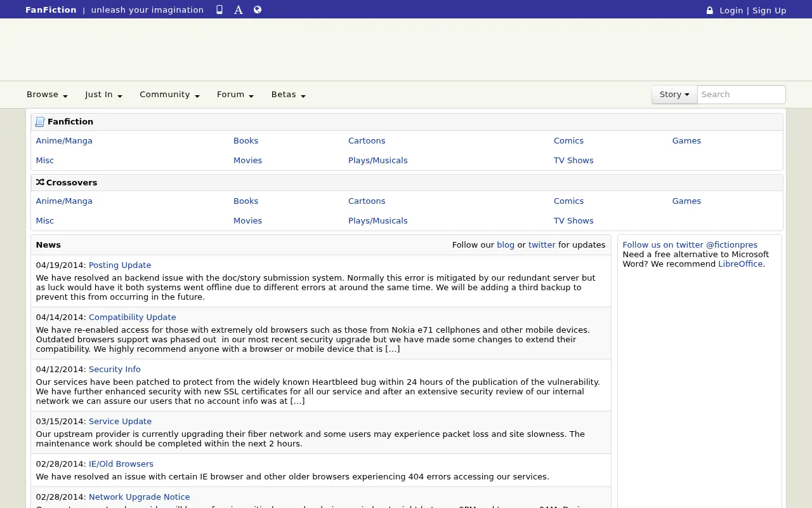Open Fanfiction Games category

pos(686,141)
